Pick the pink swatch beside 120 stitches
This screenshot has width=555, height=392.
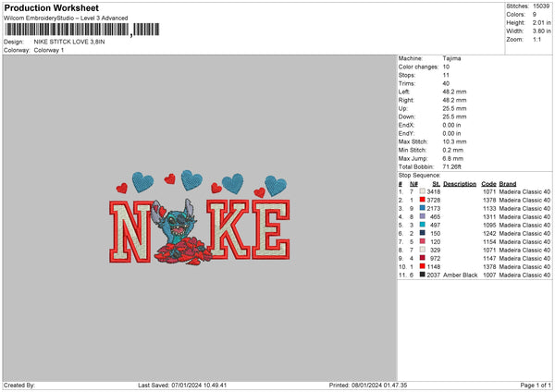tap(423, 241)
